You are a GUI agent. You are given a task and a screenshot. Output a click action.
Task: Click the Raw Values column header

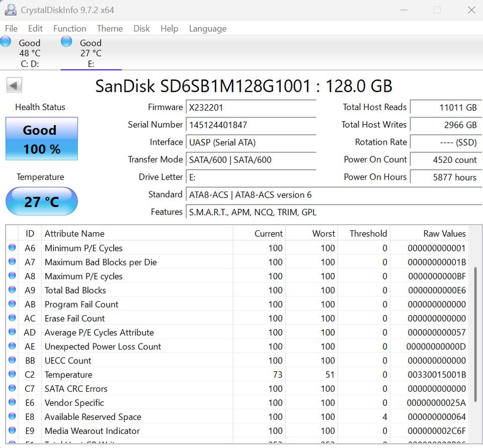[x=429, y=233]
